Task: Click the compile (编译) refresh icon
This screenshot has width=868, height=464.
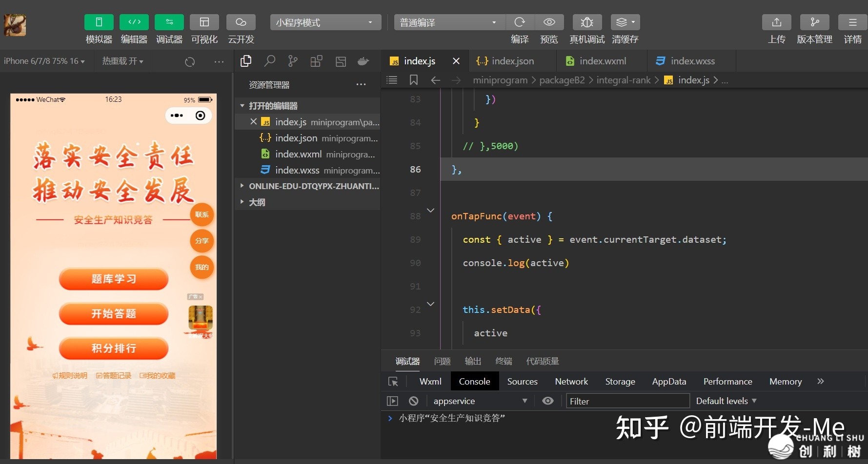Action: coord(520,22)
